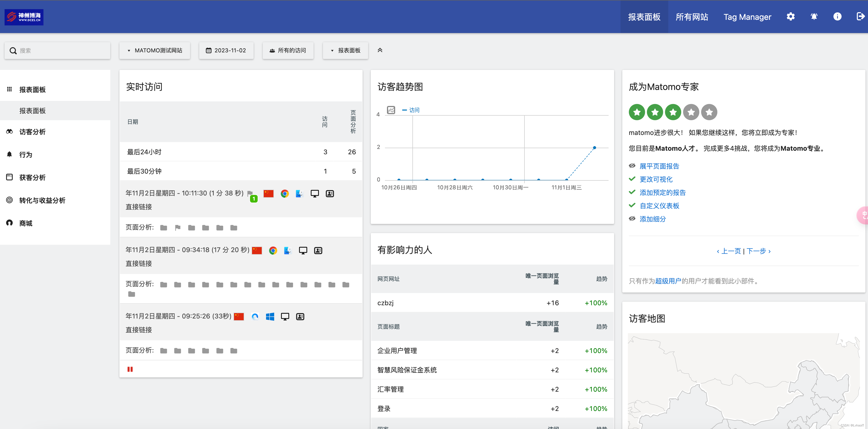Open the 所有的访问 segment selector
868x429 pixels.
click(288, 51)
